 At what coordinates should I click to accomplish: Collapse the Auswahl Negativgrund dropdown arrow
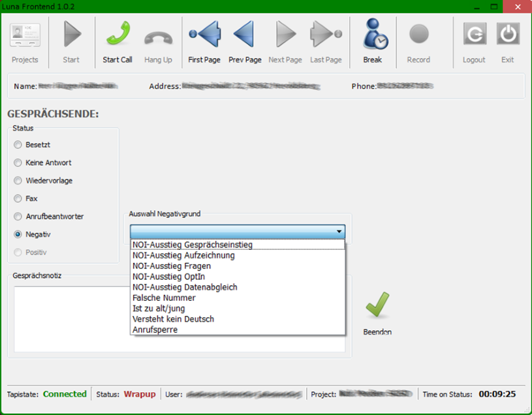[x=339, y=232]
